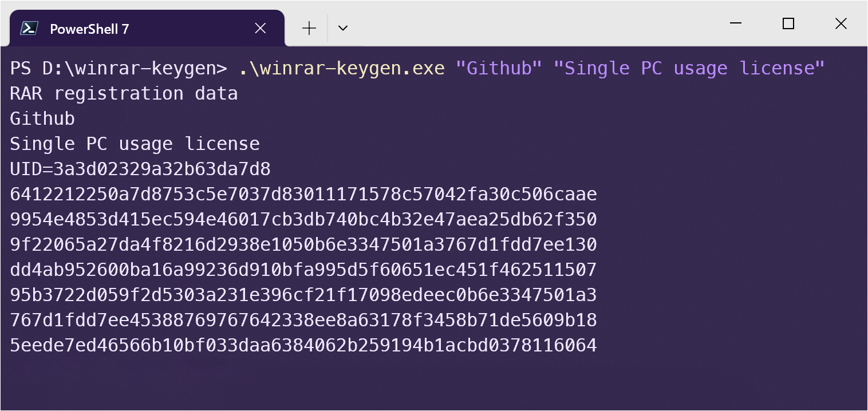868x411 pixels.
Task: Close the PowerShell 7 tab
Action: 260,28
